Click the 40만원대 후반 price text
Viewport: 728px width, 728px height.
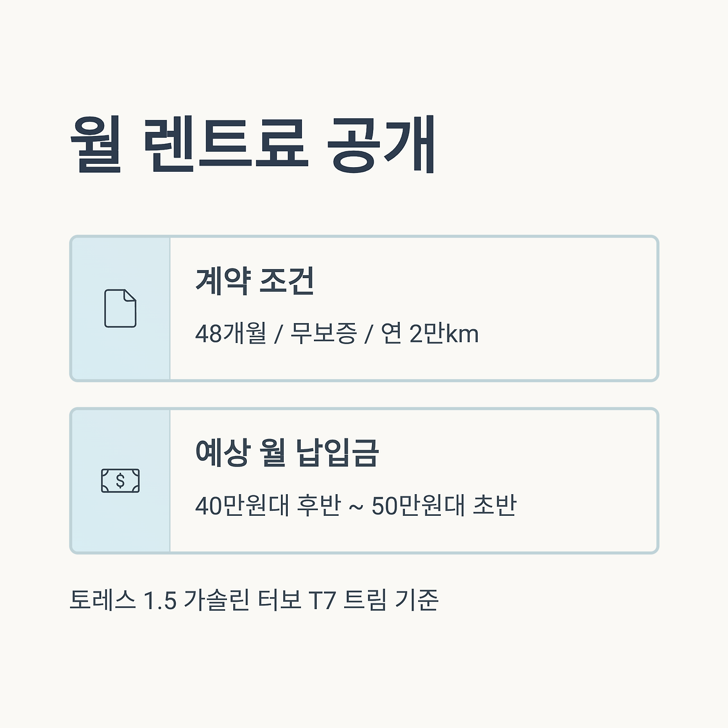pyautogui.click(x=267, y=505)
